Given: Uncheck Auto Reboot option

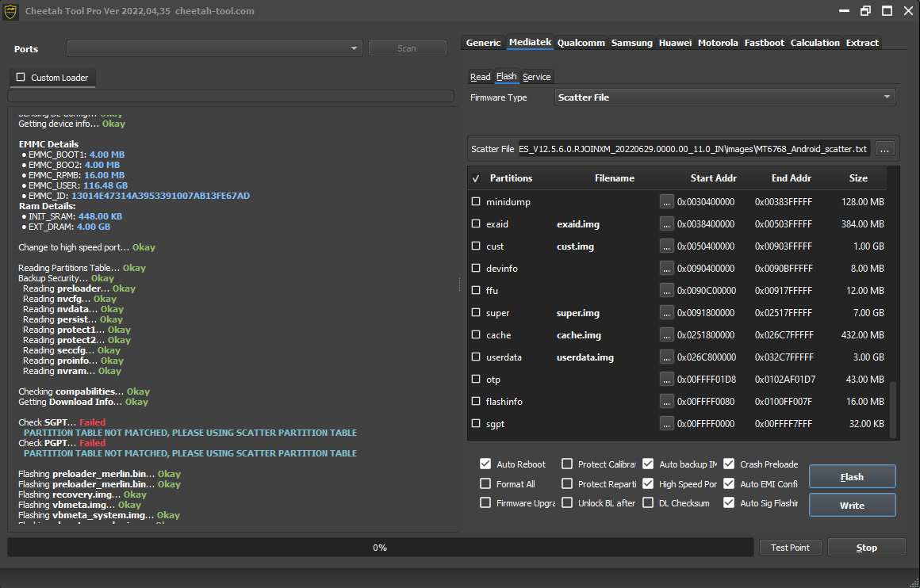Looking at the screenshot, I should click(485, 464).
